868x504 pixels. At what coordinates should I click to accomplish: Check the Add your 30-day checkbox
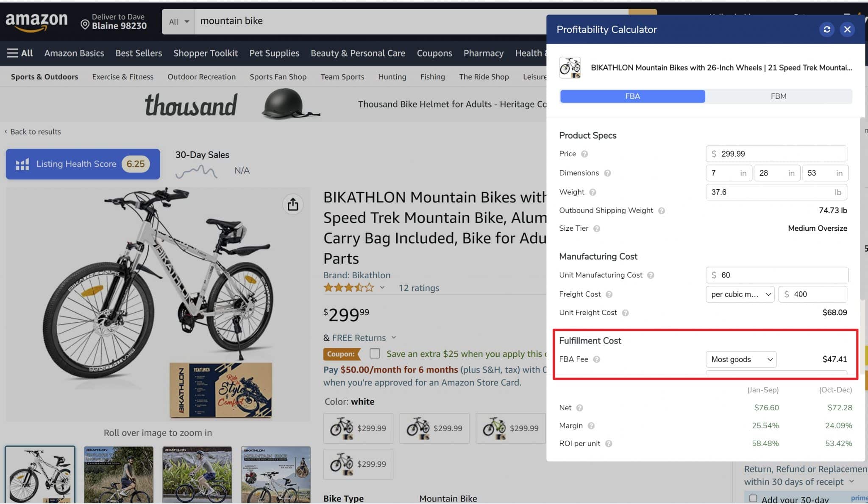pos(753,498)
